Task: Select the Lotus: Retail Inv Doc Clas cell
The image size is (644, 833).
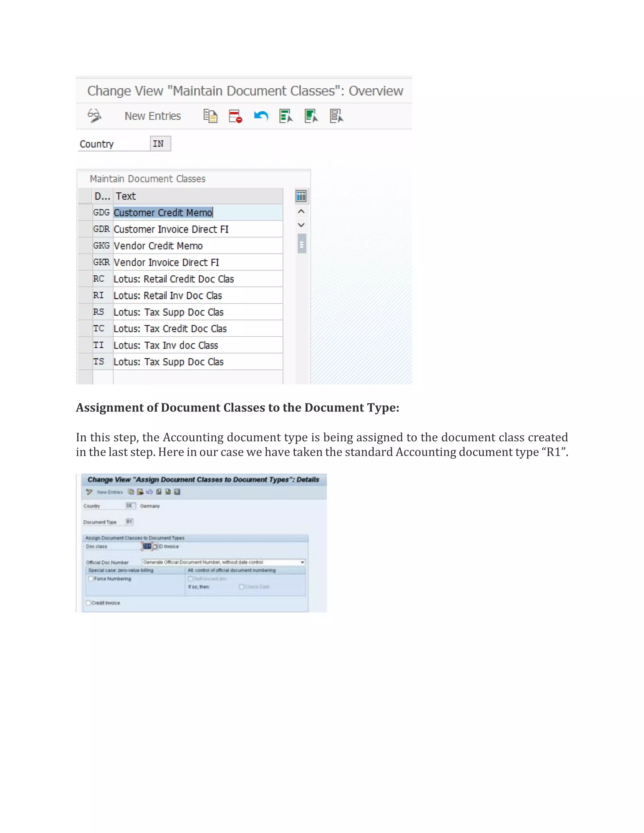Action: tap(198, 295)
